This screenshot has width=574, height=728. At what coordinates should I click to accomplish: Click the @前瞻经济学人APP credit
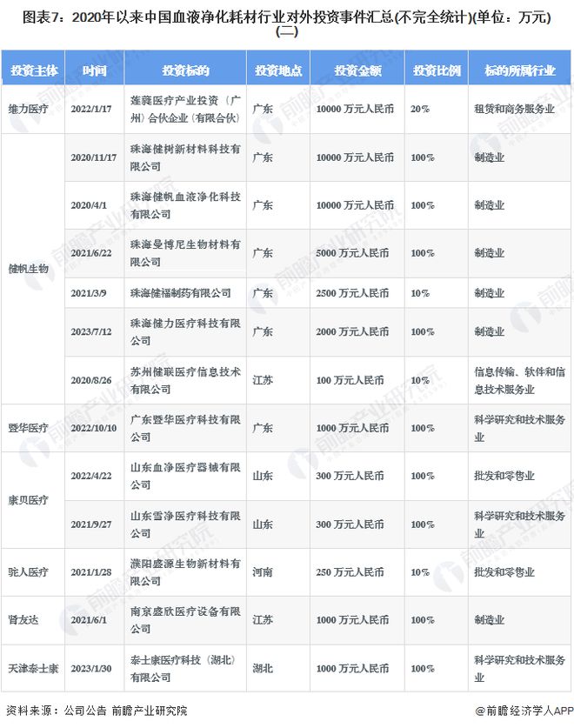[x=524, y=711]
